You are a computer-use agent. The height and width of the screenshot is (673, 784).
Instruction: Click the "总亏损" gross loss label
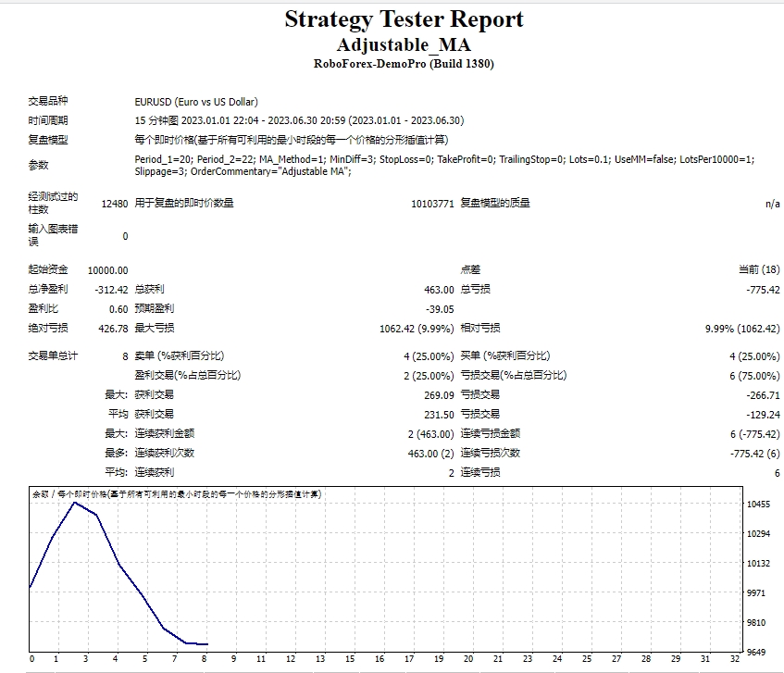pos(475,290)
